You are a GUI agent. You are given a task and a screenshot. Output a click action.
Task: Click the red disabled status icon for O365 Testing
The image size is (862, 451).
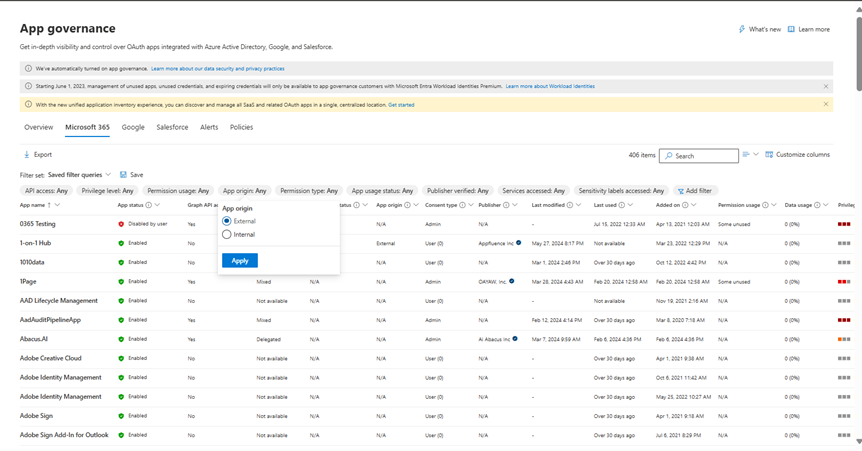[121, 224]
